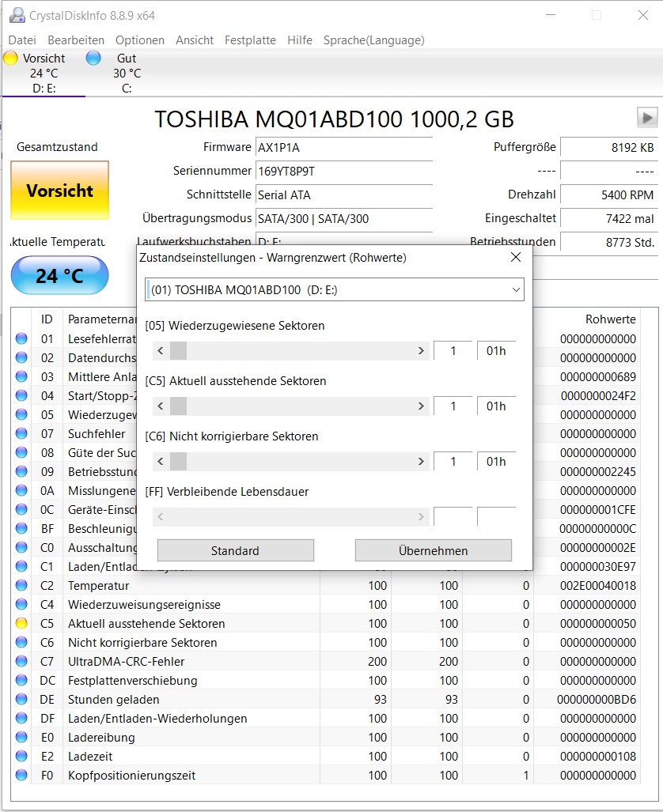Click the Eingeschaltet value 7422 mal

[x=609, y=218]
